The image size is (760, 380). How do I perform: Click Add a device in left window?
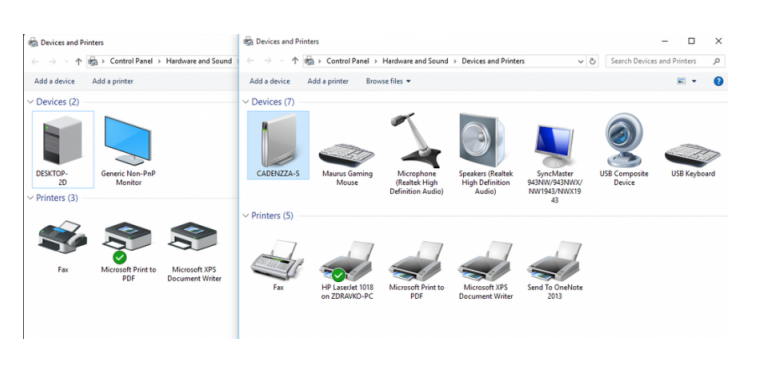pos(54,81)
